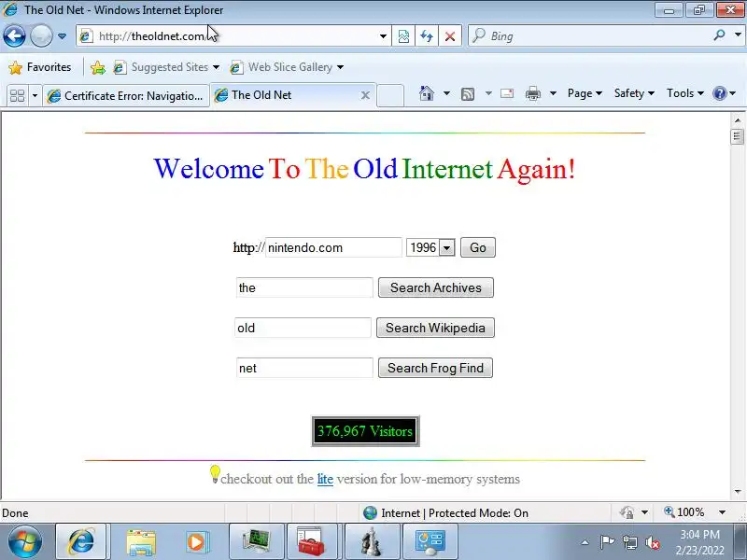The width and height of the screenshot is (747, 560).
Task: Click the browser Forward arrow button
Action: (41, 35)
